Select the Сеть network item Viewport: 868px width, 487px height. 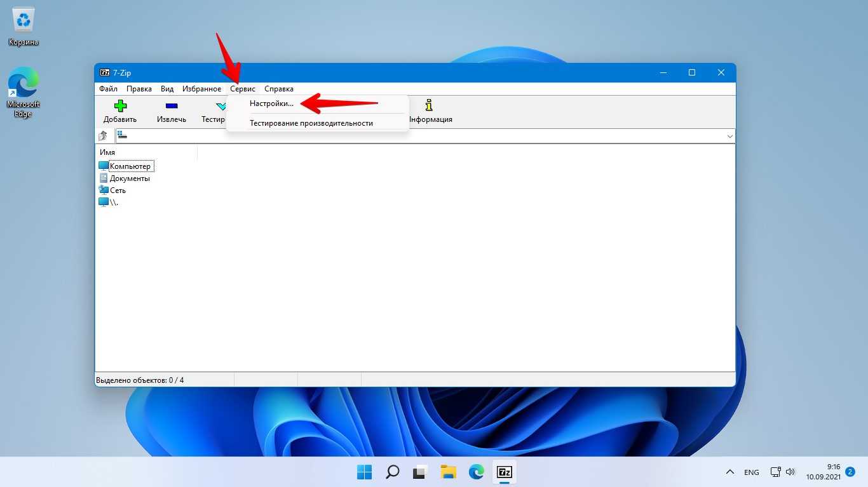(118, 190)
